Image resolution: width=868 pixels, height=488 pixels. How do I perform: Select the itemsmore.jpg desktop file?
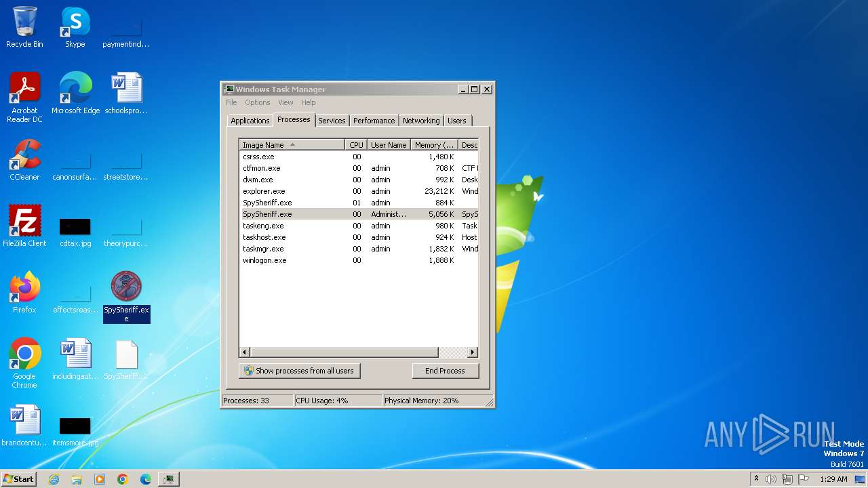(75, 430)
